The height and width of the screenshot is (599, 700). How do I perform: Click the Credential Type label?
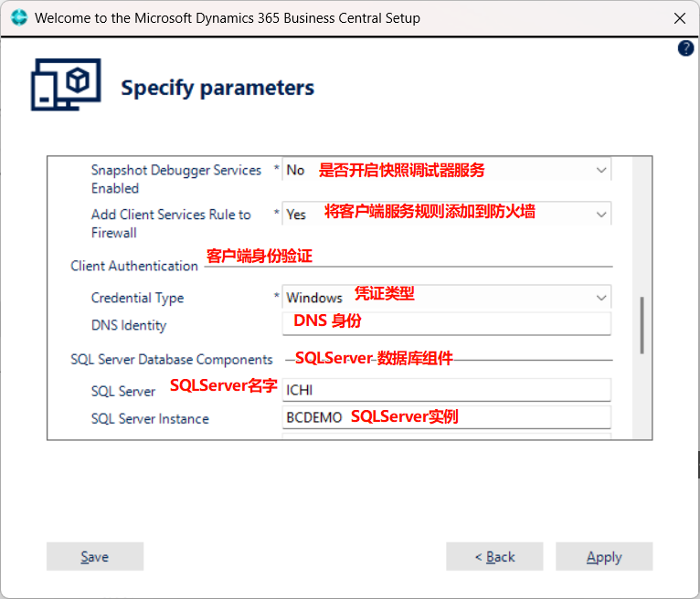(x=137, y=298)
